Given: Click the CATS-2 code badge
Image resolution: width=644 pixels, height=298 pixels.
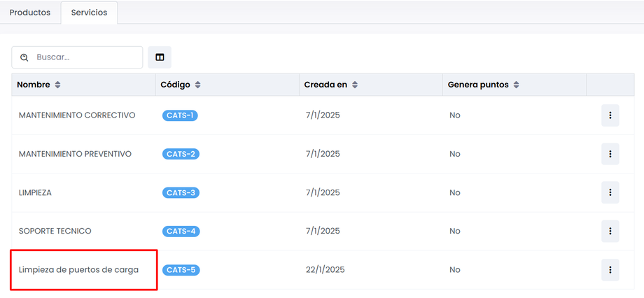Looking at the screenshot, I should pos(181,154).
